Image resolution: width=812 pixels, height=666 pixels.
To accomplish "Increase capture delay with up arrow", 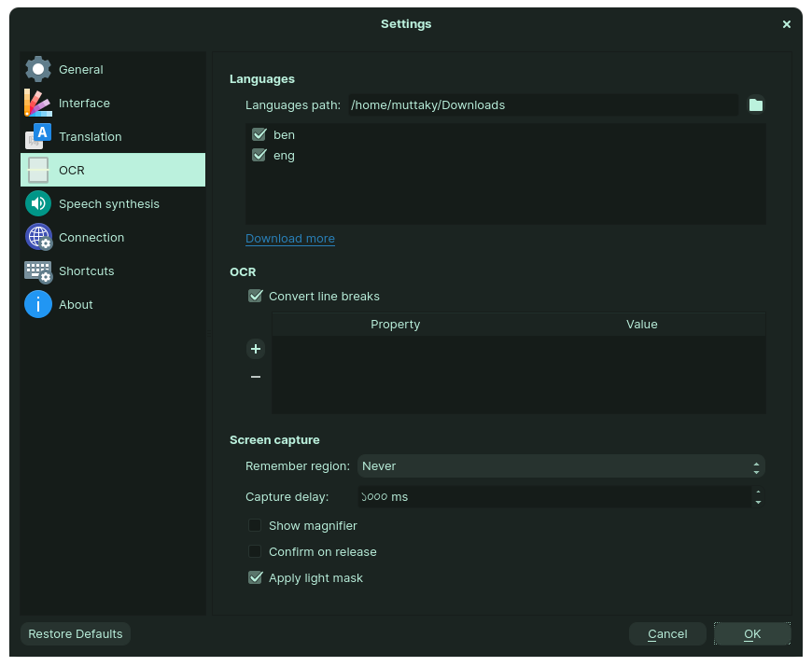I will tap(758, 492).
